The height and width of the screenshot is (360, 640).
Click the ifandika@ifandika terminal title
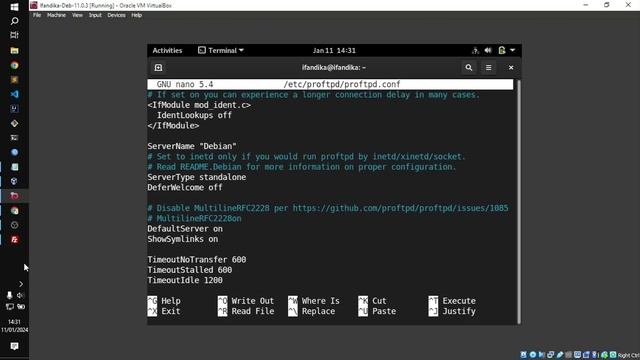pyautogui.click(x=334, y=67)
